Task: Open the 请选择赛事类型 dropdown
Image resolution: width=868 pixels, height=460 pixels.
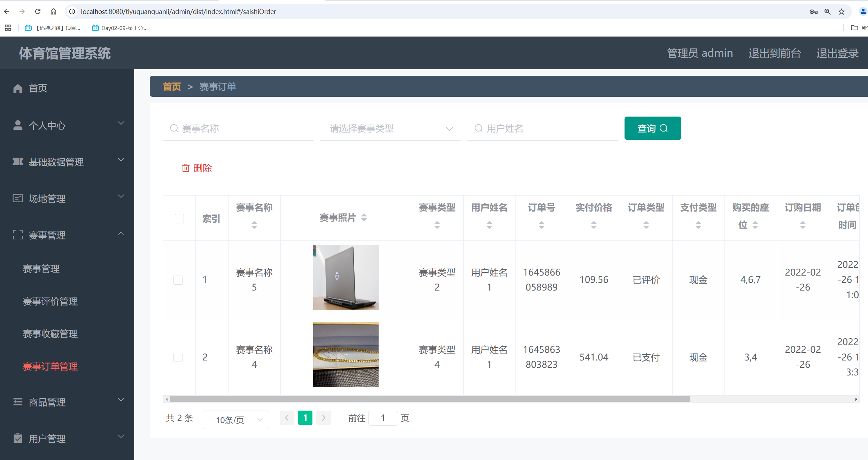Action: coord(390,128)
